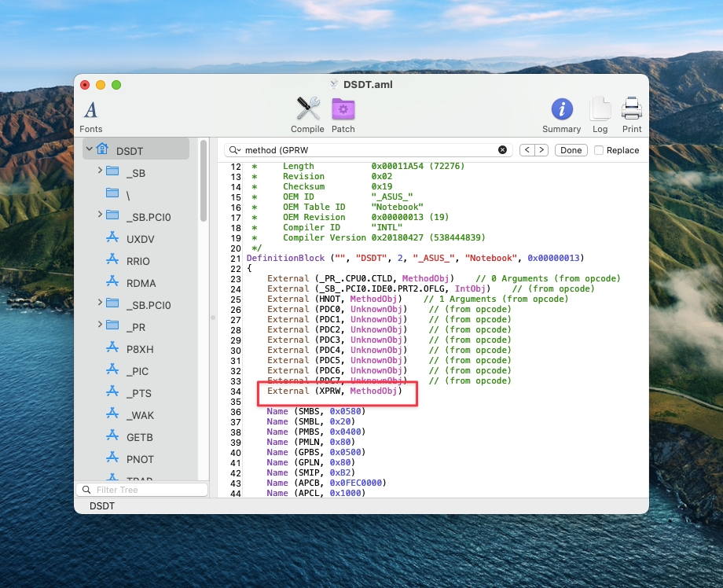Click the Filter Tree field

145,490
